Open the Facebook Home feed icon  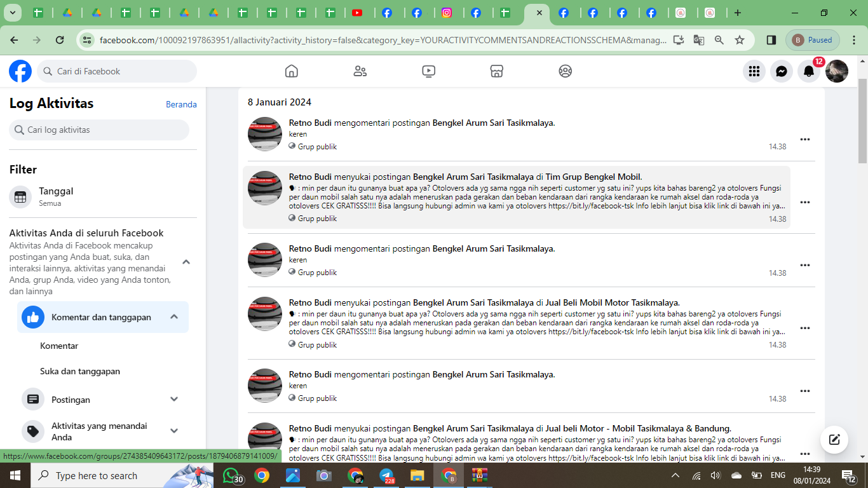pyautogui.click(x=292, y=71)
